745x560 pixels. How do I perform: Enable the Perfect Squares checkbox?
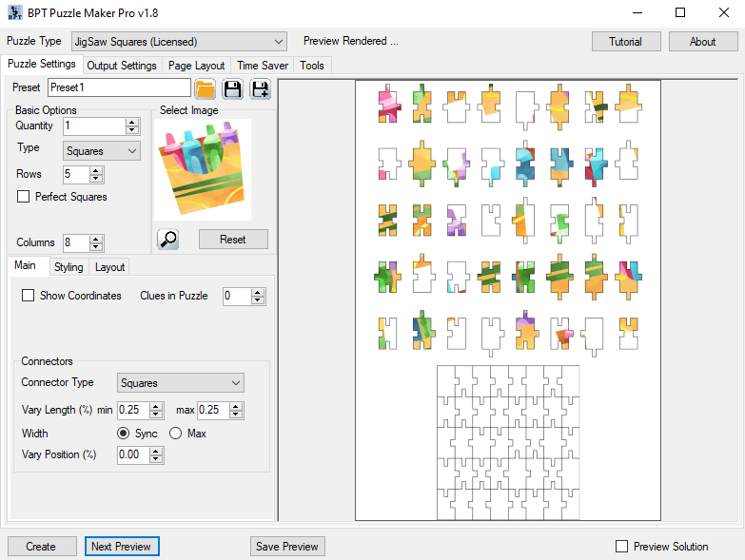pos(24,197)
